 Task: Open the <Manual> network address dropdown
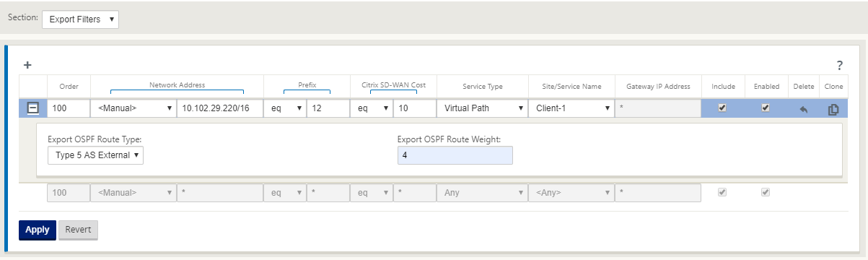click(x=133, y=108)
